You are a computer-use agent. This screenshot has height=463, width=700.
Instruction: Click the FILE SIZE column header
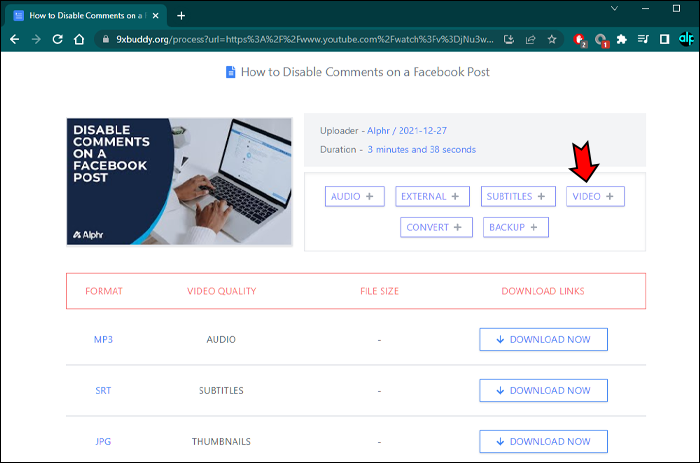[379, 291]
